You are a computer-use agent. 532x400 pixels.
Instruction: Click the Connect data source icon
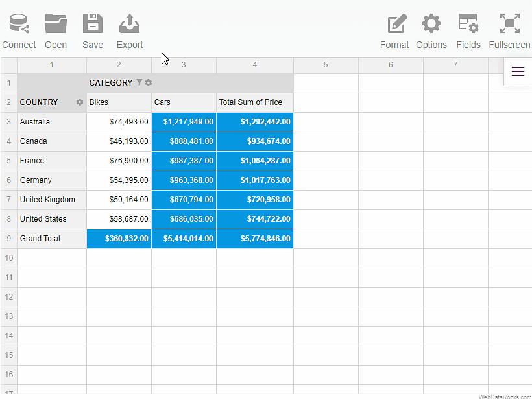19,25
